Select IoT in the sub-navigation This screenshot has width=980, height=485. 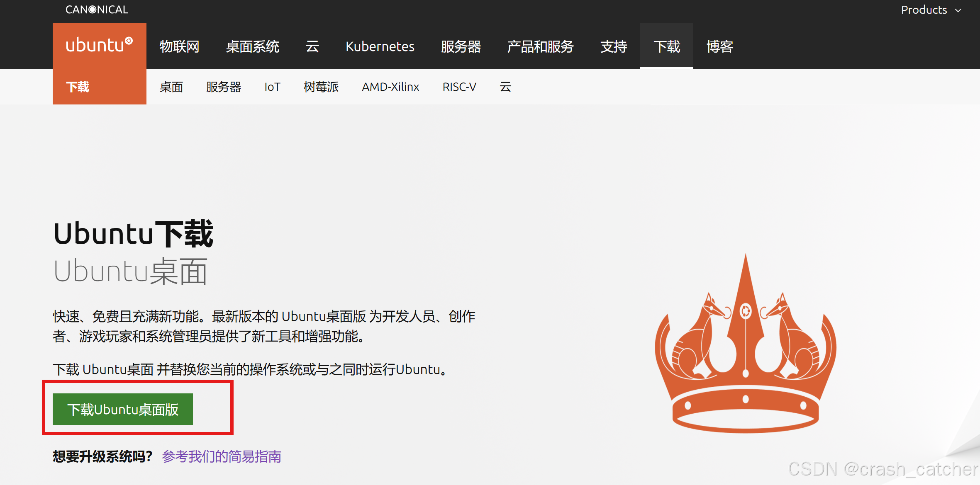pos(272,87)
